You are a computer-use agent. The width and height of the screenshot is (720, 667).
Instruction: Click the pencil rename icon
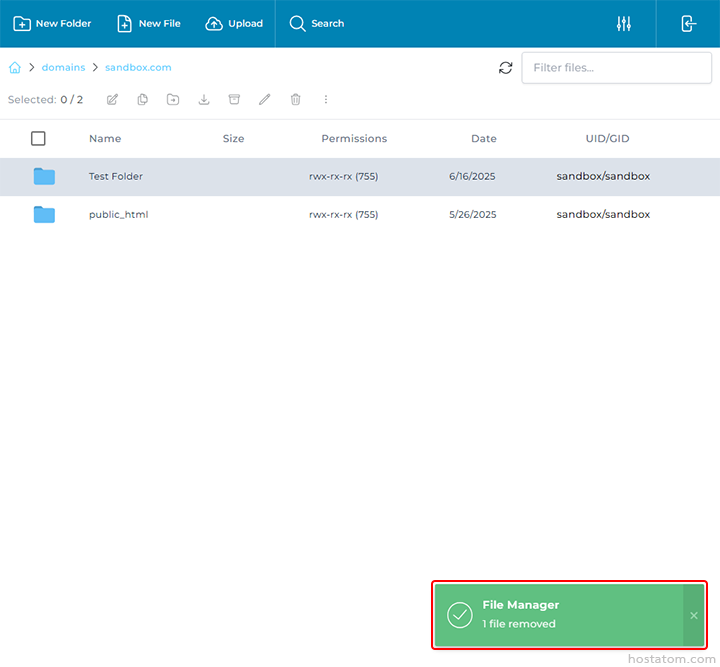click(x=264, y=100)
